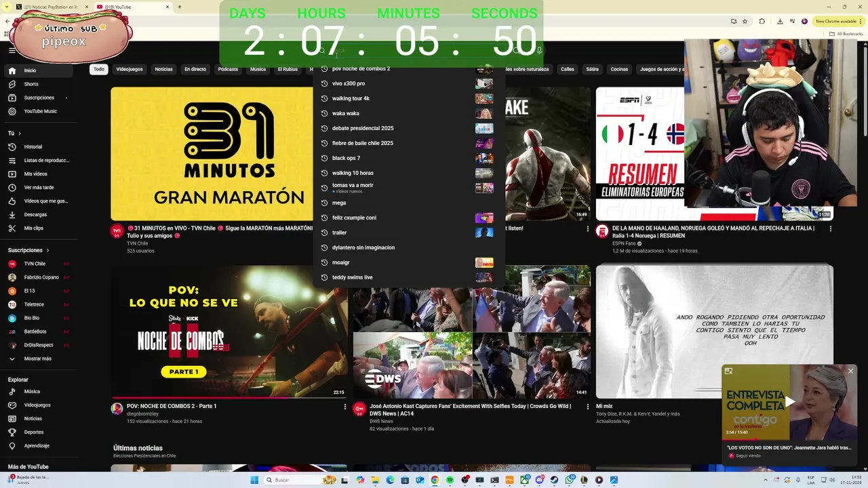This screenshot has width=868, height=488.
Task: Choose 'teddy swims live' search suggestion
Action: [409, 277]
